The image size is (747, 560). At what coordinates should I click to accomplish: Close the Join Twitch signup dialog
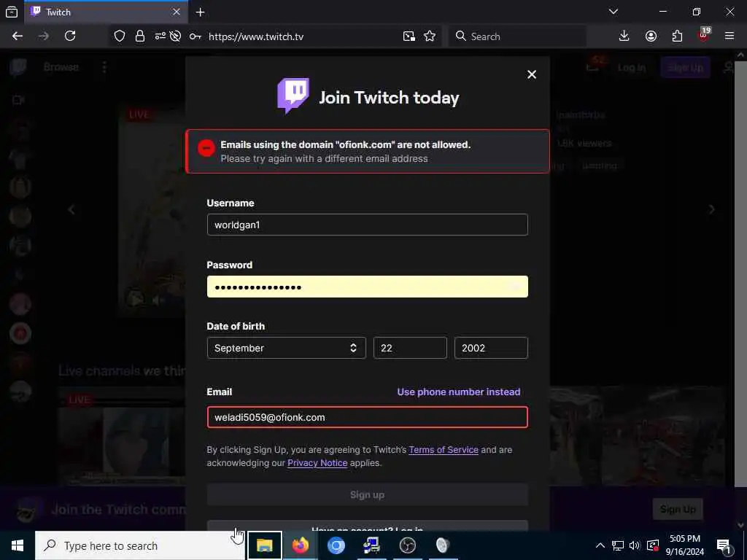point(532,74)
